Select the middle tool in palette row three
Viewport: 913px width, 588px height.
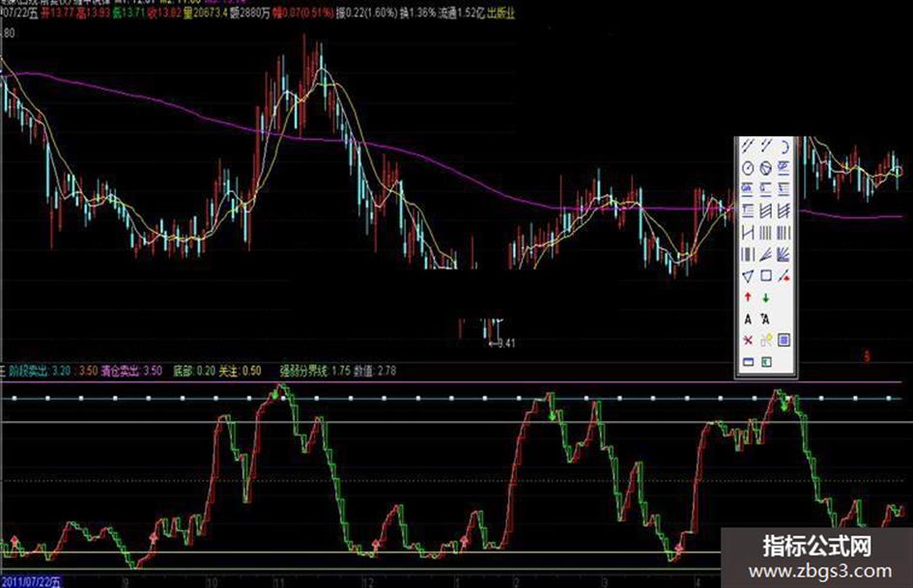(766, 188)
